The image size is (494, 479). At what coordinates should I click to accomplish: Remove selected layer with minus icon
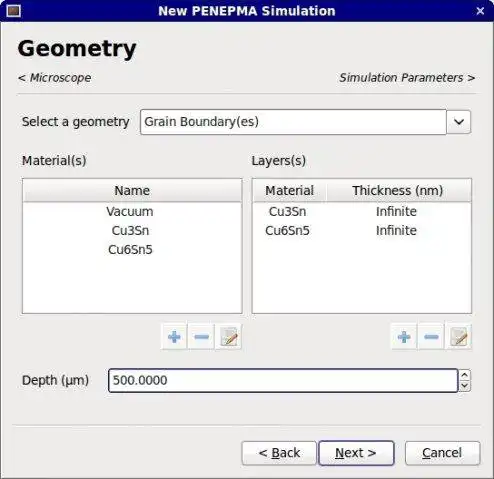pos(431,337)
